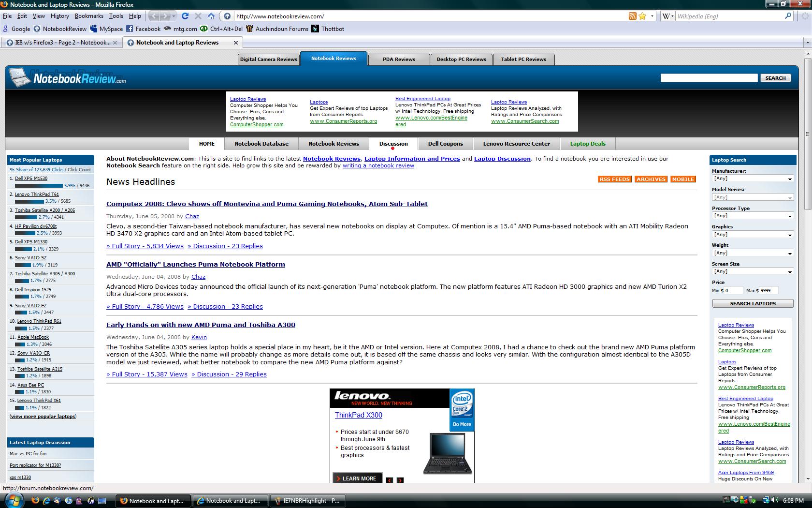Open the address bar history dropdown arrow
Viewport: 812px width, 508px height.
pos(652,16)
